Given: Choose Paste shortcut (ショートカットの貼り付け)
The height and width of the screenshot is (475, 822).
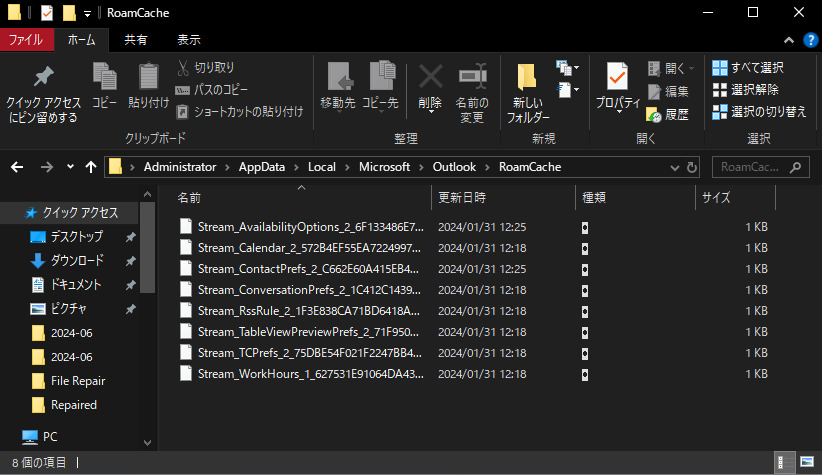Looking at the screenshot, I should 240,112.
